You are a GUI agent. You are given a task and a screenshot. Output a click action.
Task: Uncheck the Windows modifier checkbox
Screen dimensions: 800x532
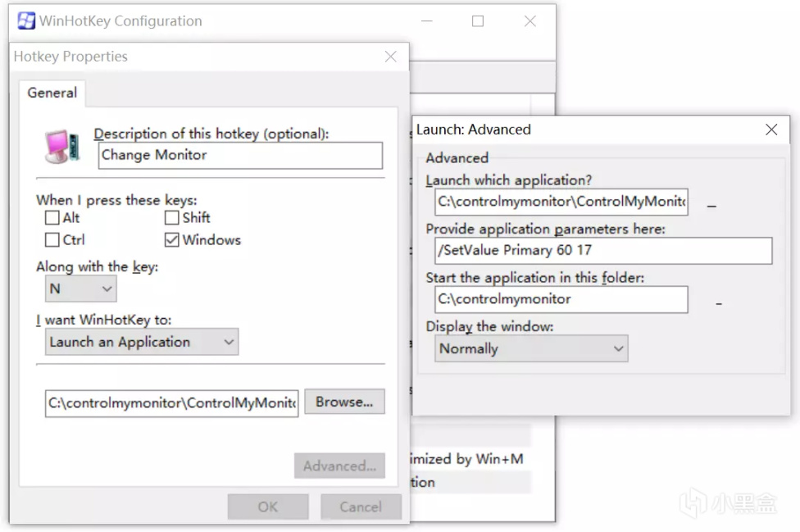click(x=172, y=239)
